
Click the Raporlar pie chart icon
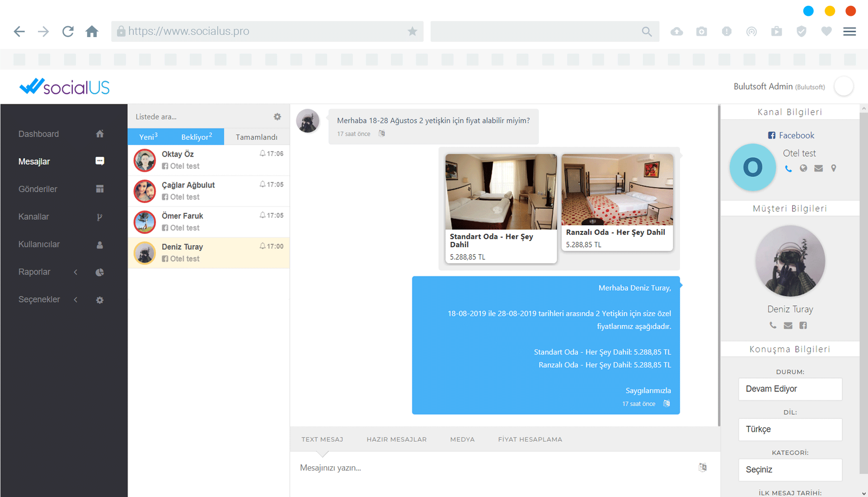(100, 272)
